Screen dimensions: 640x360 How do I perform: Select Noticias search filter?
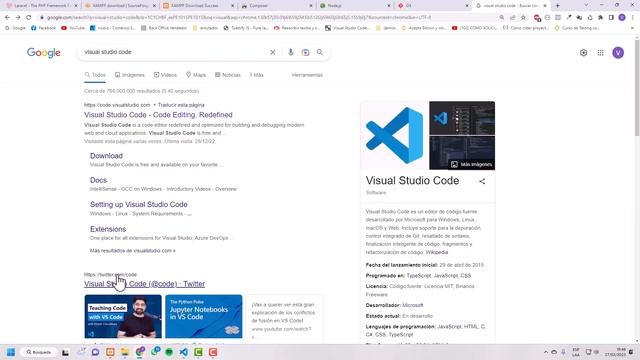tap(228, 75)
